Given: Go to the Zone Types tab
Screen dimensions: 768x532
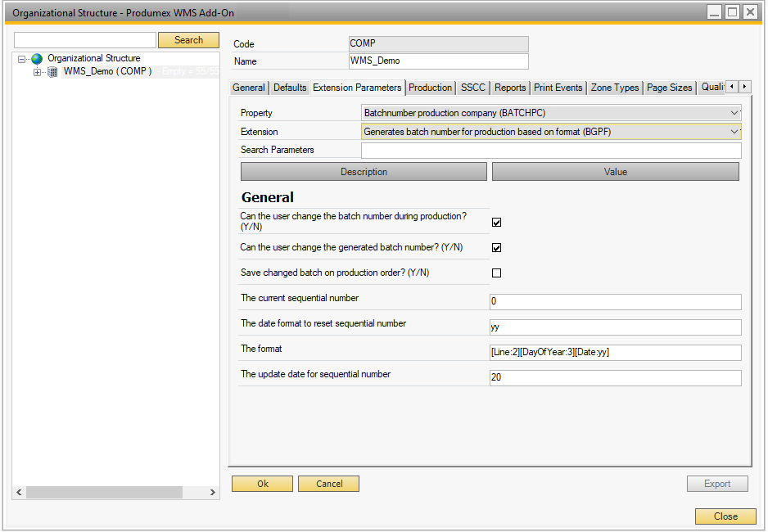Looking at the screenshot, I should point(614,88).
